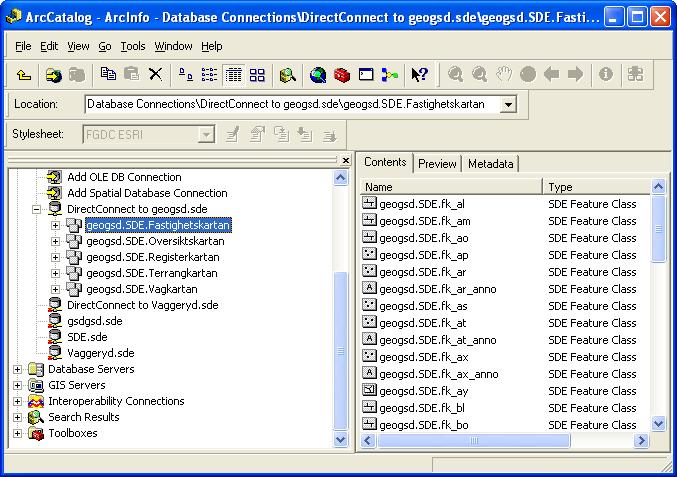
Task: Launch ArcMap from the toolbar
Action: pos(318,75)
